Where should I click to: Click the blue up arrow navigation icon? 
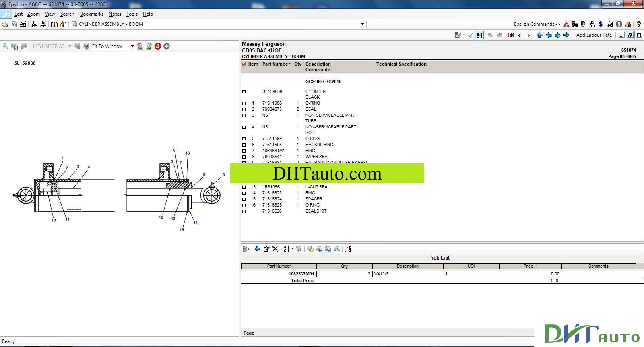pyautogui.click(x=540, y=35)
